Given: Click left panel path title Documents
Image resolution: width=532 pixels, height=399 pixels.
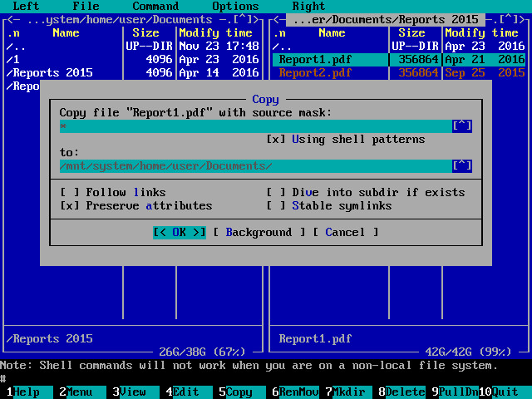Looking at the screenshot, I should click(x=120, y=20).
